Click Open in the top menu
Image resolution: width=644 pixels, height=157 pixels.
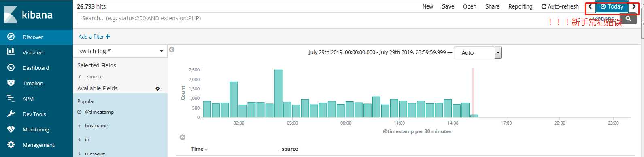tap(470, 6)
